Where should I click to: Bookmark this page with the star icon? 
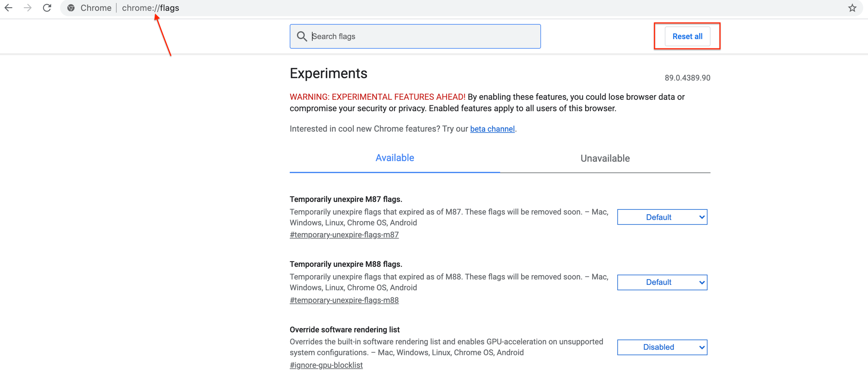pyautogui.click(x=852, y=8)
